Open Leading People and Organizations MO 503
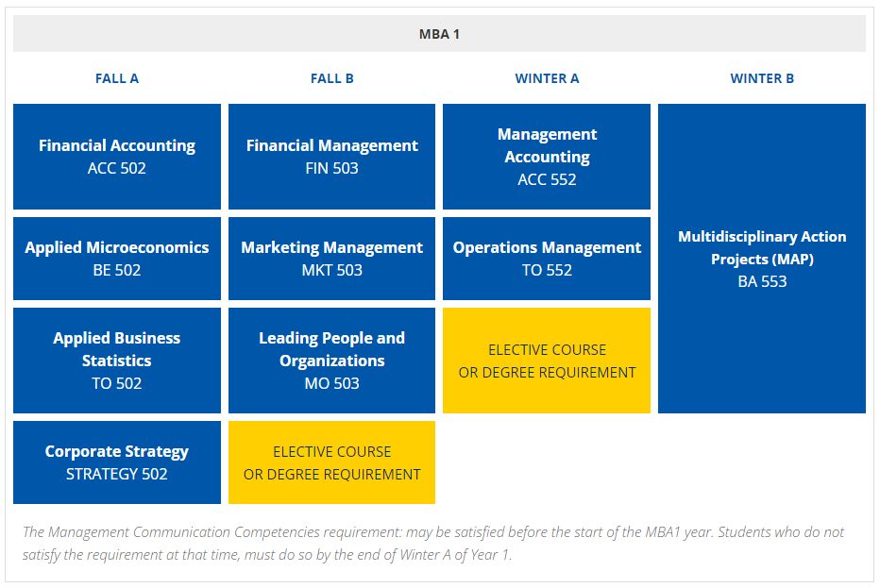 click(x=331, y=361)
